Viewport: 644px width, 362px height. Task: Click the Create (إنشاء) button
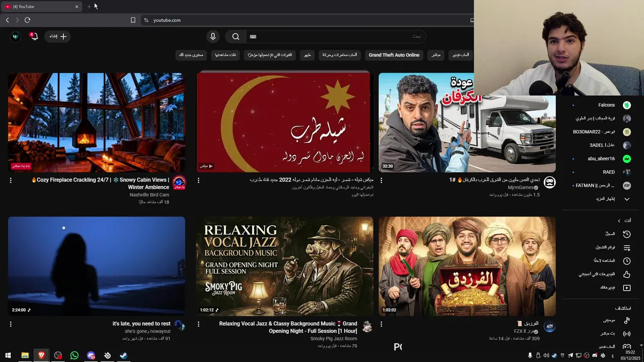tap(58, 36)
